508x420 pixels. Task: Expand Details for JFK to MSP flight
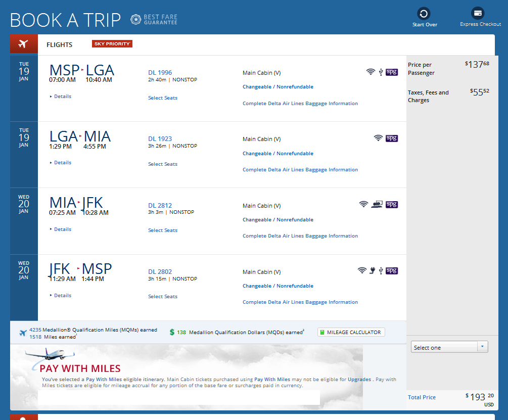(61, 296)
